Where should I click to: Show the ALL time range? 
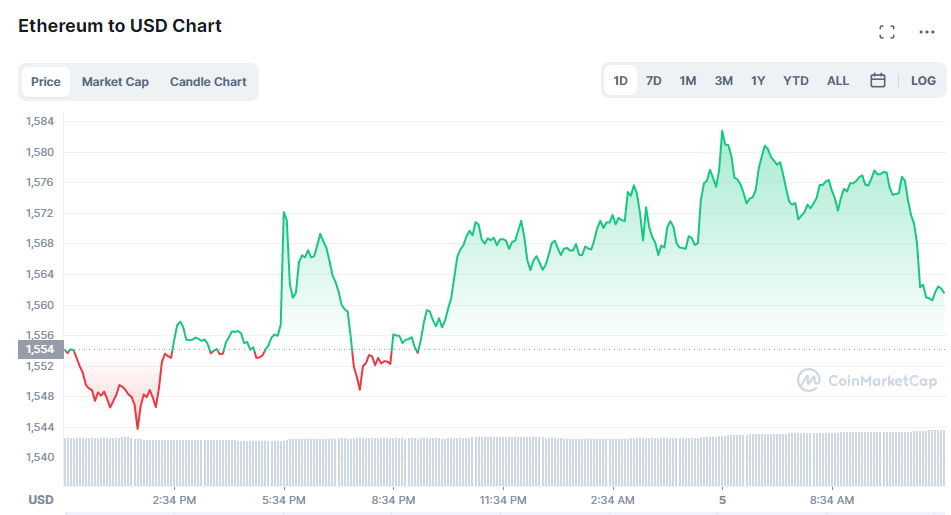pyautogui.click(x=838, y=81)
